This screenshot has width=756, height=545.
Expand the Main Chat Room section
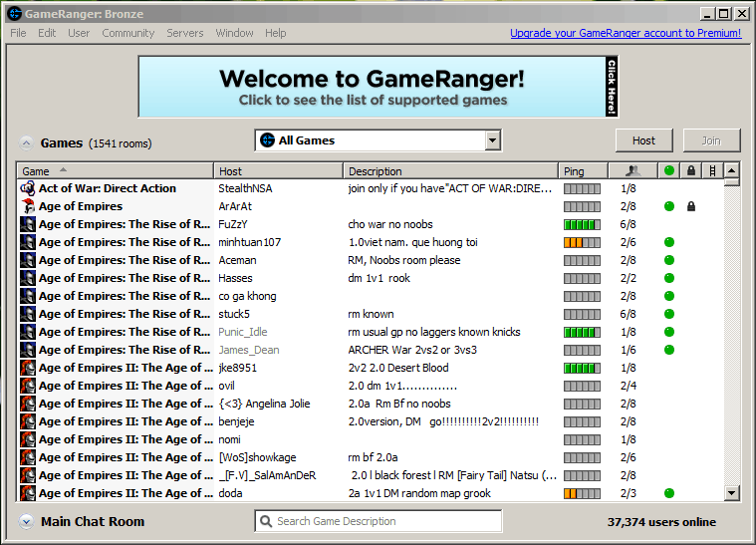pyautogui.click(x=26, y=521)
